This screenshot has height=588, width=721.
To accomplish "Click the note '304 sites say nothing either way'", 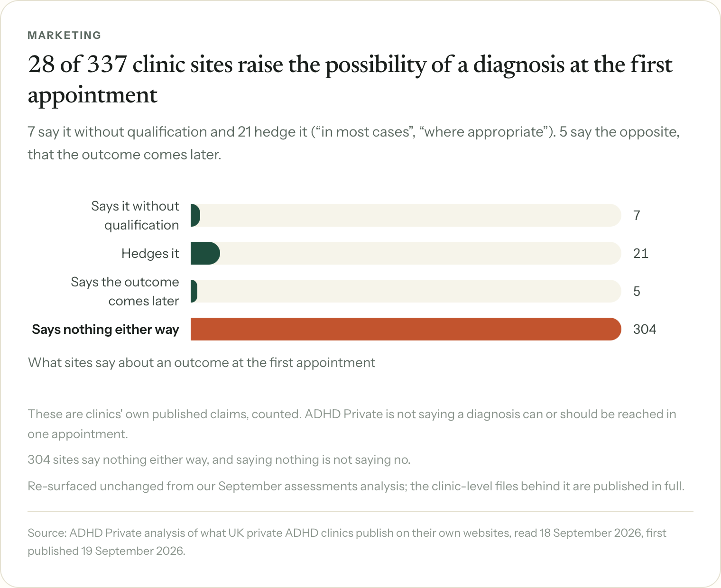I will (219, 459).
